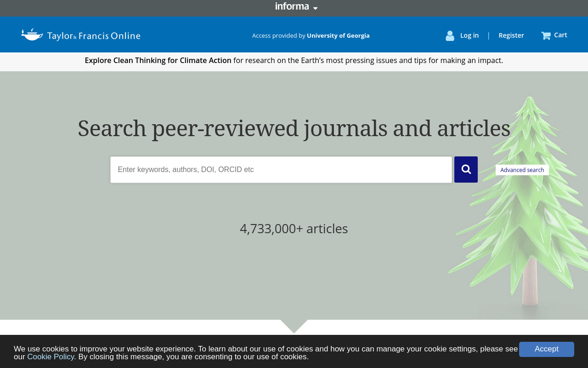
Task: Click the magnifying glass search button
Action: (466, 169)
